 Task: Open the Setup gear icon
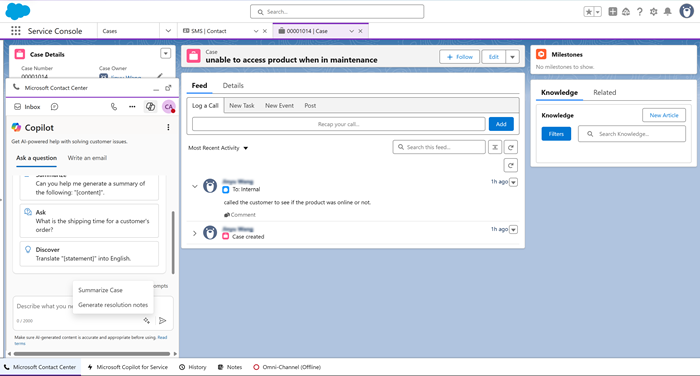coord(654,12)
